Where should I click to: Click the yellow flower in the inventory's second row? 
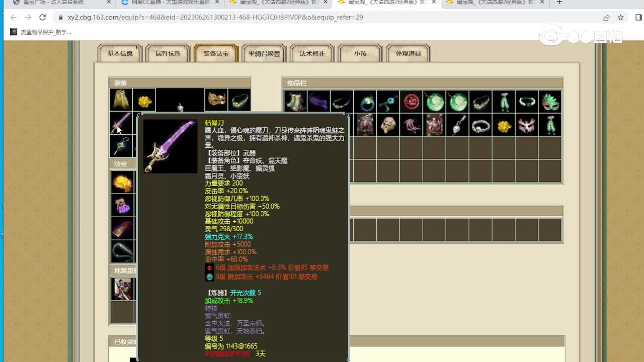pyautogui.click(x=504, y=125)
